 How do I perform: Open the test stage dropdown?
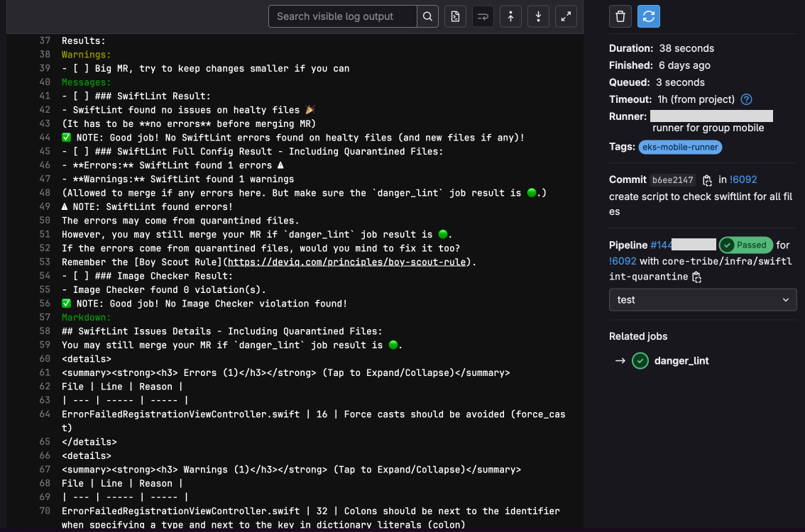[703, 300]
